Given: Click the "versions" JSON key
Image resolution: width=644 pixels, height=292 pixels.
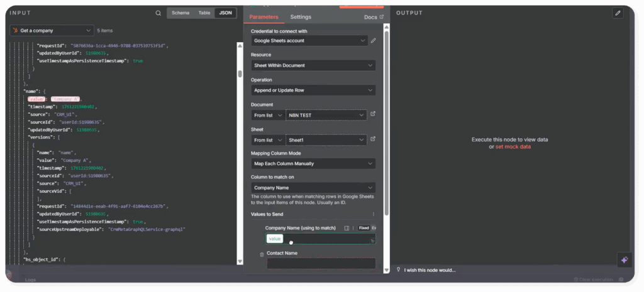Looking at the screenshot, I should [x=40, y=138].
